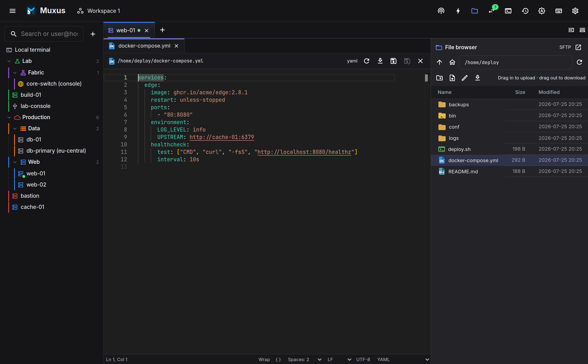This screenshot has height=364, width=588.
Task: Sort files by Modified column
Action: click(549, 92)
